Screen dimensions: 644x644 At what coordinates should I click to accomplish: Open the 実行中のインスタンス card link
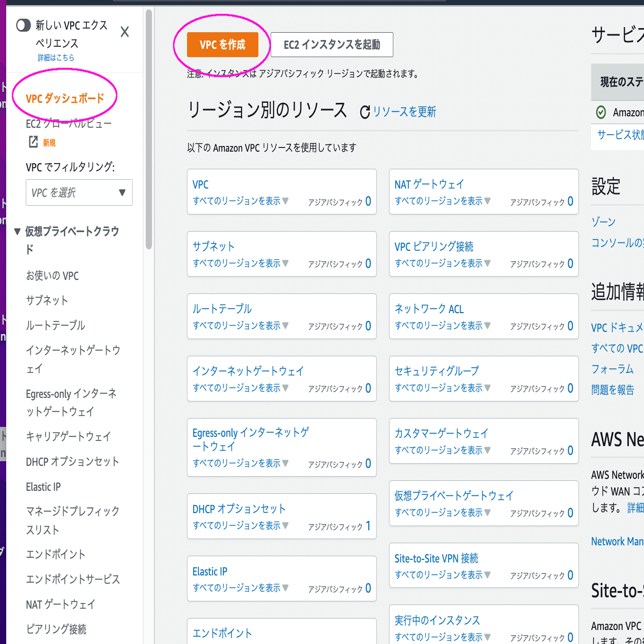pos(437,620)
